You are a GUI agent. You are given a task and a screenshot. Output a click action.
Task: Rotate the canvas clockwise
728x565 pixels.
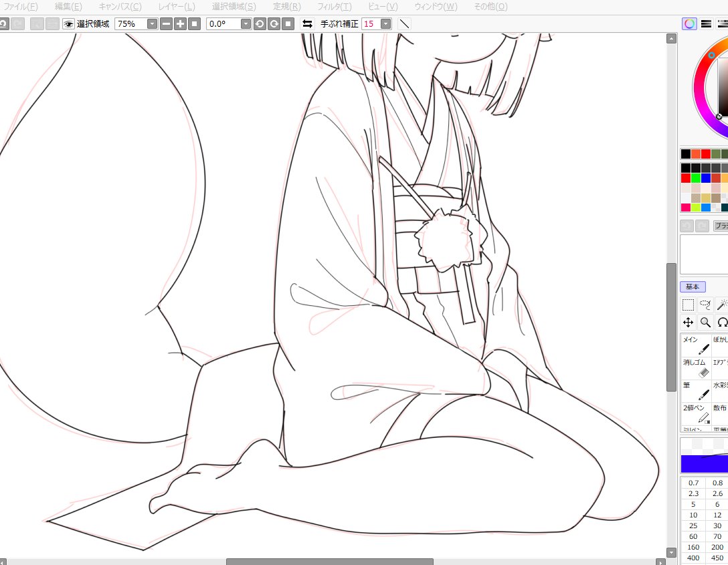pyautogui.click(x=274, y=24)
